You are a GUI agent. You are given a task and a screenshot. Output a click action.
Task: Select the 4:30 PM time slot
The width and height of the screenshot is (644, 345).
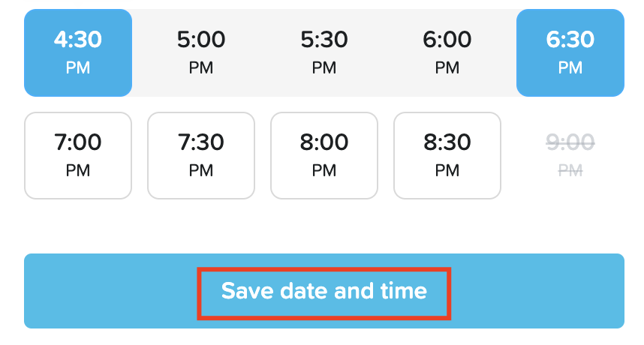tap(78, 52)
